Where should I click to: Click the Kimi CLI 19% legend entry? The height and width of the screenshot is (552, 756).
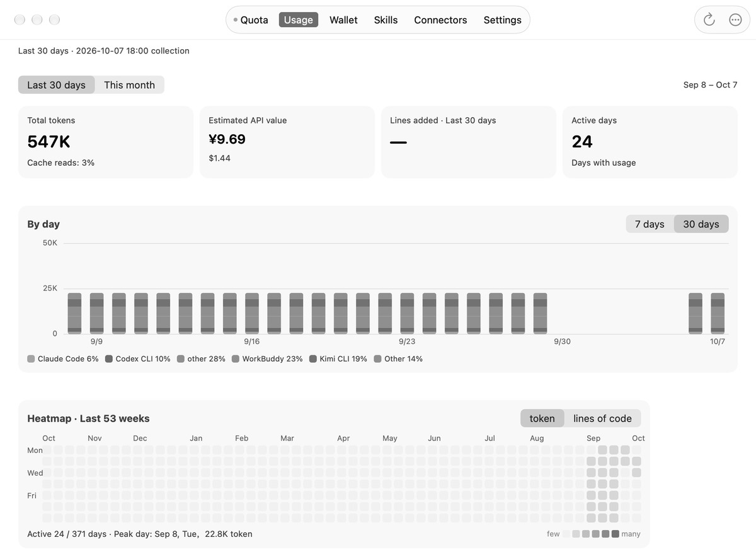point(338,359)
